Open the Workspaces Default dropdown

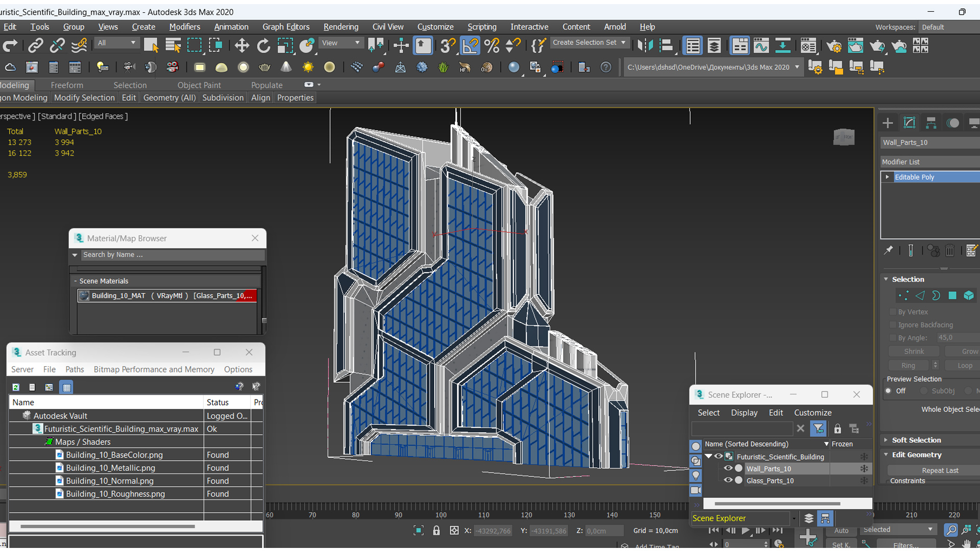(949, 27)
